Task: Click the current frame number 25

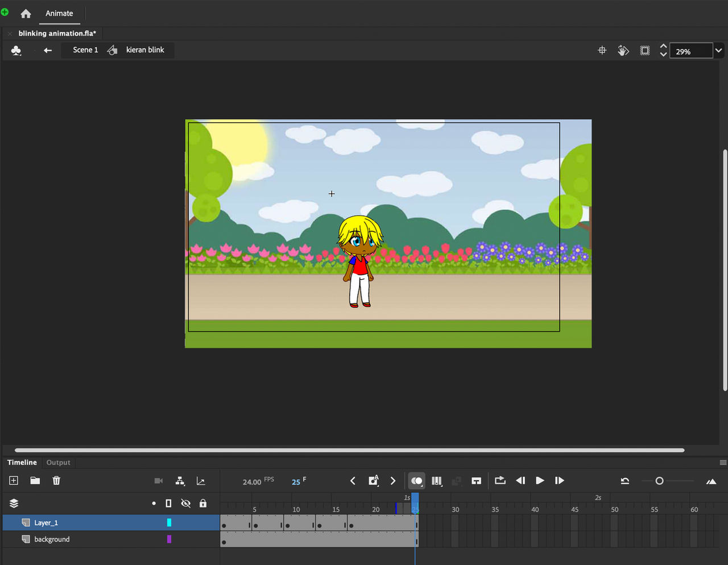Action: 296,482
